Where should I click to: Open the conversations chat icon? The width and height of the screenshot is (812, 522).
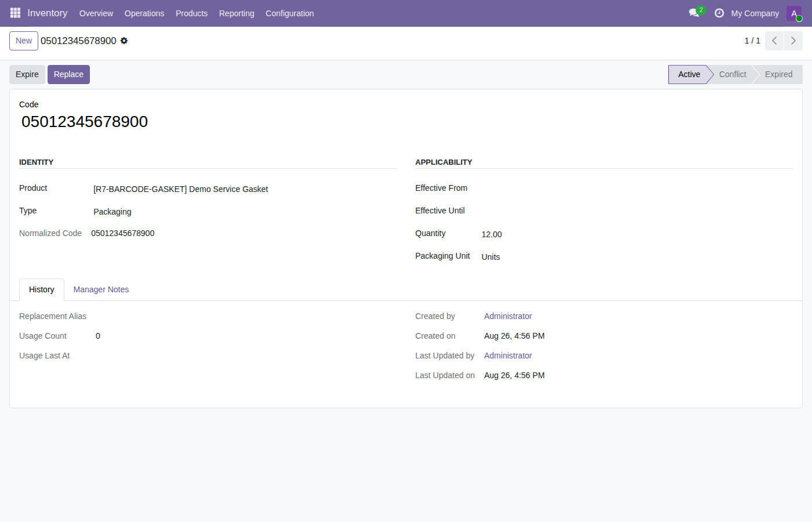(694, 13)
